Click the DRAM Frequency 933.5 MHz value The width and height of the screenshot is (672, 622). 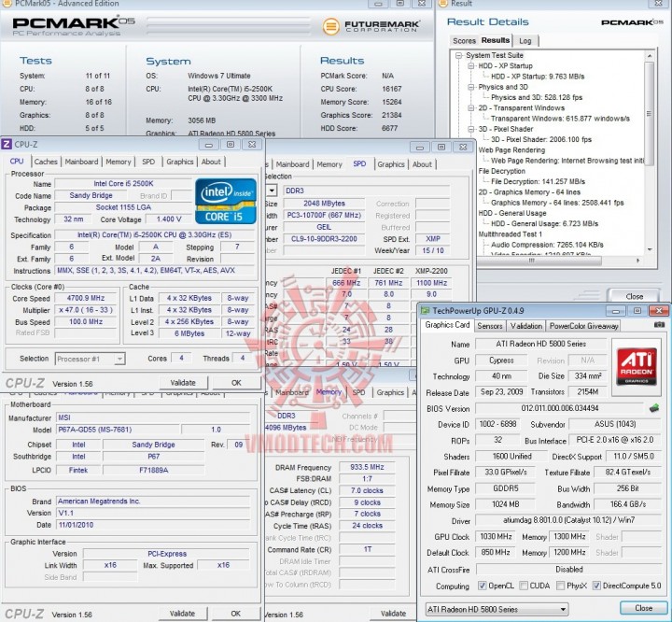point(367,467)
